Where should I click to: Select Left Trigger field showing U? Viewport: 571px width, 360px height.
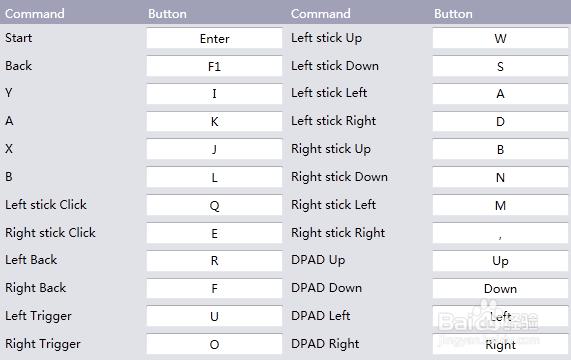[214, 316]
